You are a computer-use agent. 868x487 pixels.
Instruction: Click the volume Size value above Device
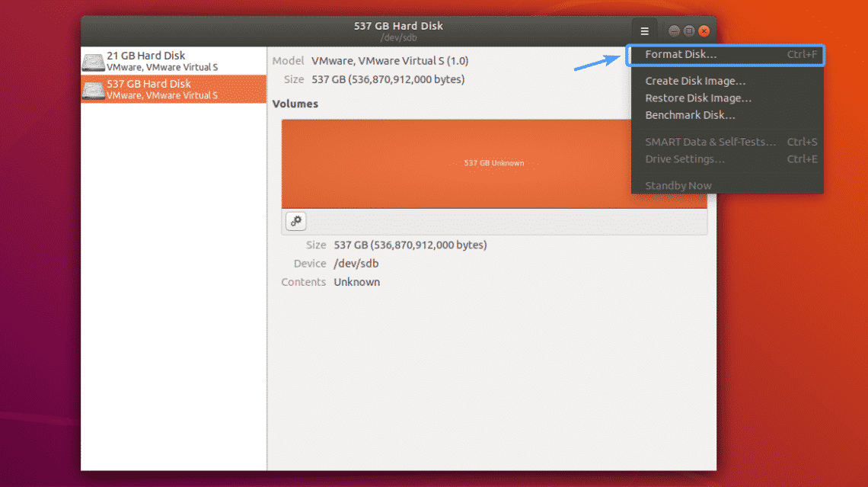pyautogui.click(x=410, y=245)
